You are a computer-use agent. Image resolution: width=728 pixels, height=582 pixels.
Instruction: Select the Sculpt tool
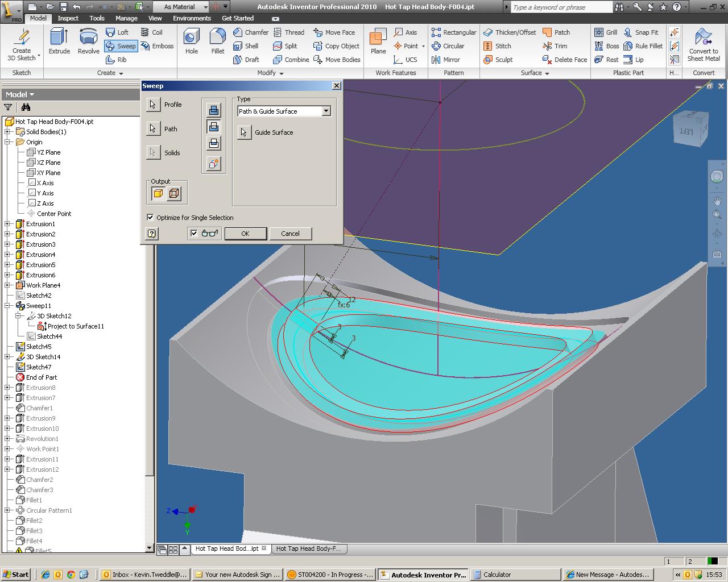(498, 60)
